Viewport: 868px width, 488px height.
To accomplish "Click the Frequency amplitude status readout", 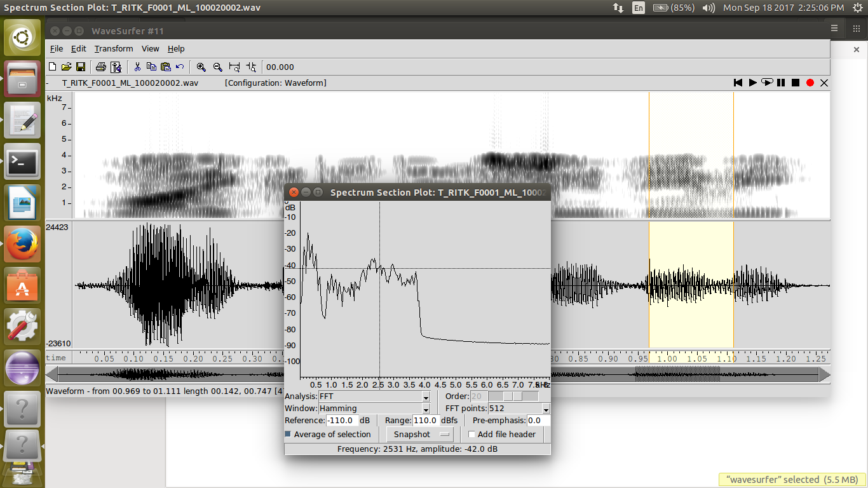I will [417, 449].
